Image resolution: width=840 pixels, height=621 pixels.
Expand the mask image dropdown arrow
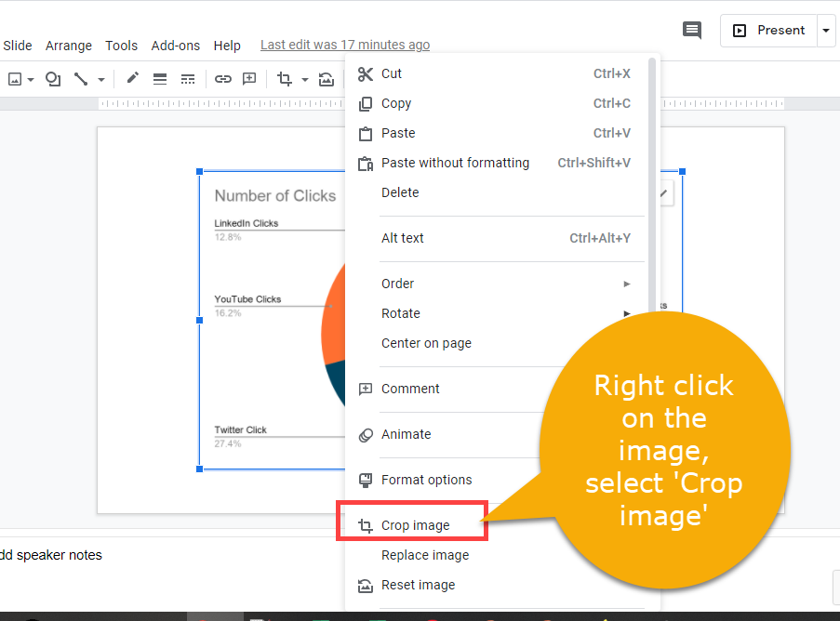point(305,80)
